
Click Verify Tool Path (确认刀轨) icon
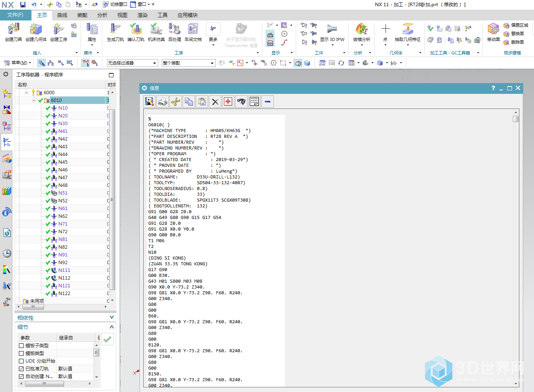pos(136,29)
